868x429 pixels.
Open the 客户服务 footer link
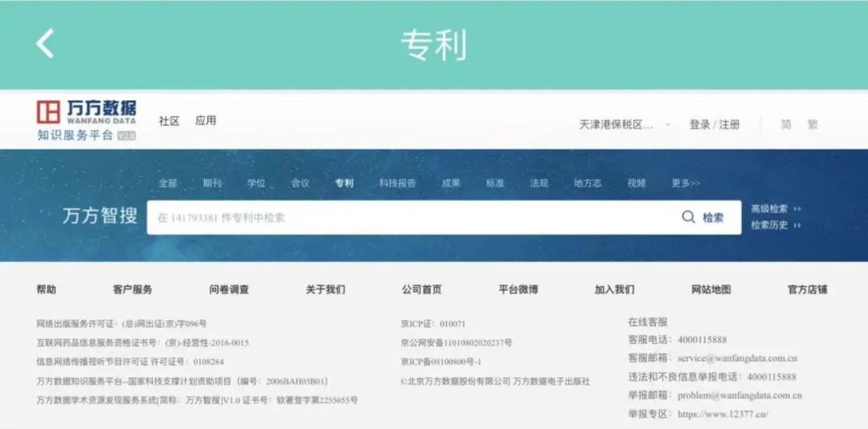(133, 289)
